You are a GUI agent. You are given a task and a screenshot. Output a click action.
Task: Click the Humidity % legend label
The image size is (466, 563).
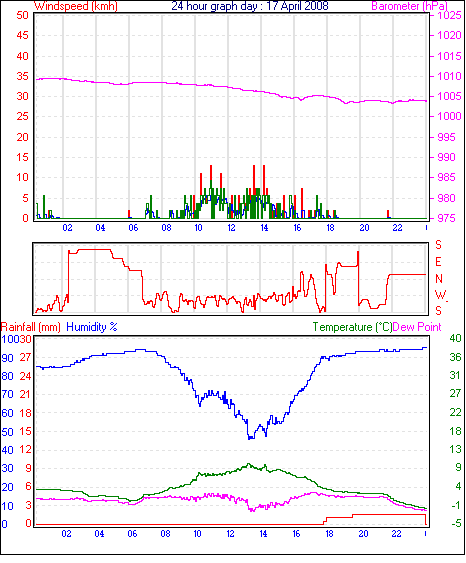click(92, 327)
